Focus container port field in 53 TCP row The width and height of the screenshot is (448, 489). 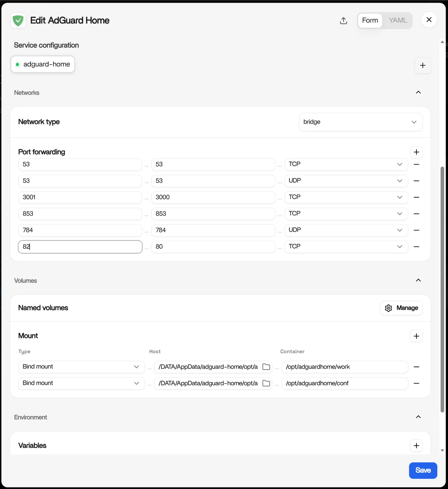click(213, 164)
